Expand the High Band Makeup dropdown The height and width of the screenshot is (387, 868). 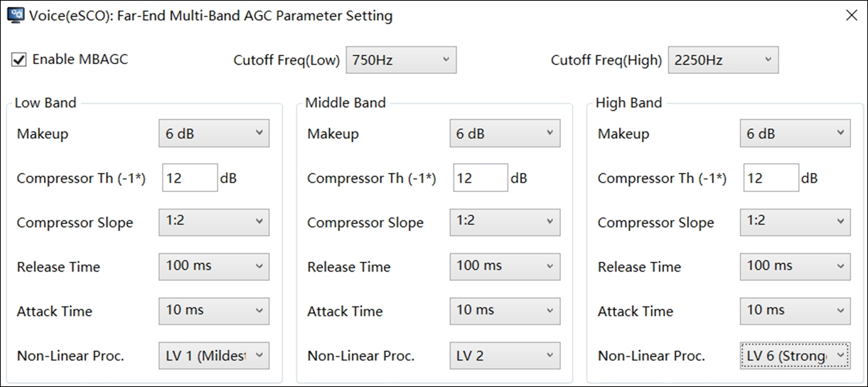click(x=795, y=134)
